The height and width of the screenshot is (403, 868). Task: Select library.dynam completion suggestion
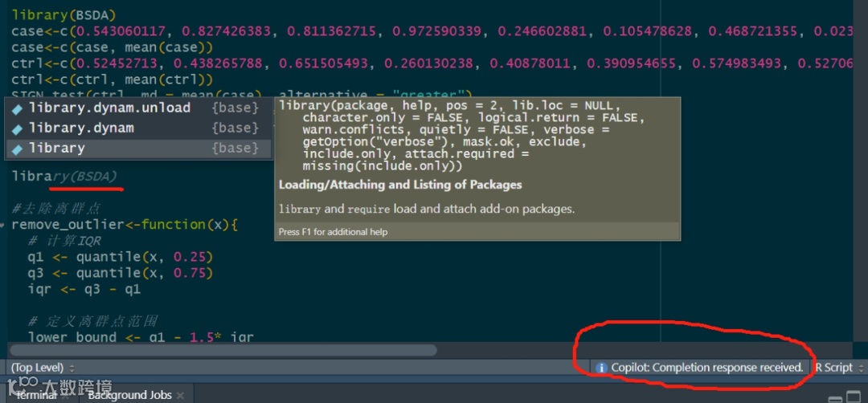tap(138, 128)
